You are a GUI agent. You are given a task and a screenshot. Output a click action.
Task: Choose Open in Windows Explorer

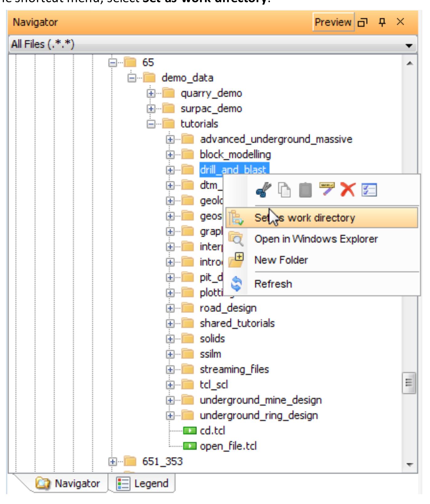(316, 239)
